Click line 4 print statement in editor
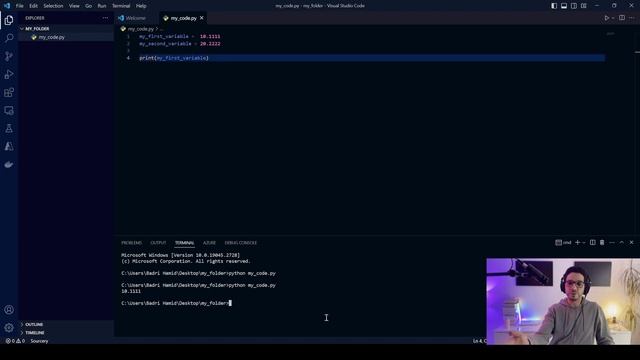 point(174,58)
